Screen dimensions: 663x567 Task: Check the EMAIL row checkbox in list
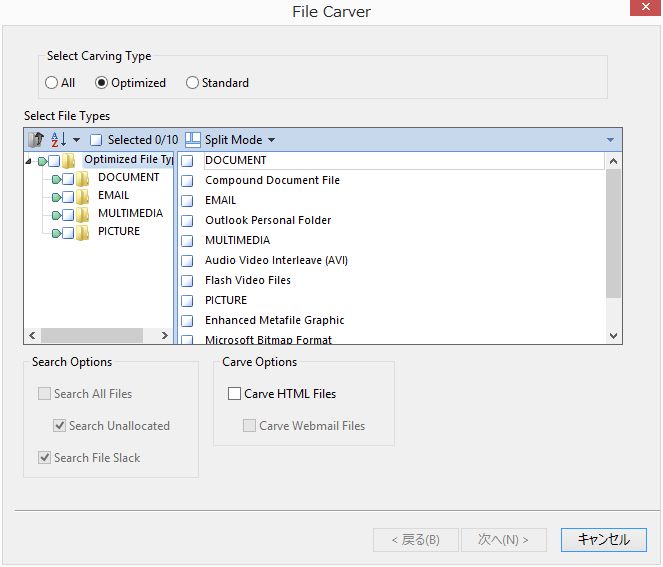tap(187, 201)
